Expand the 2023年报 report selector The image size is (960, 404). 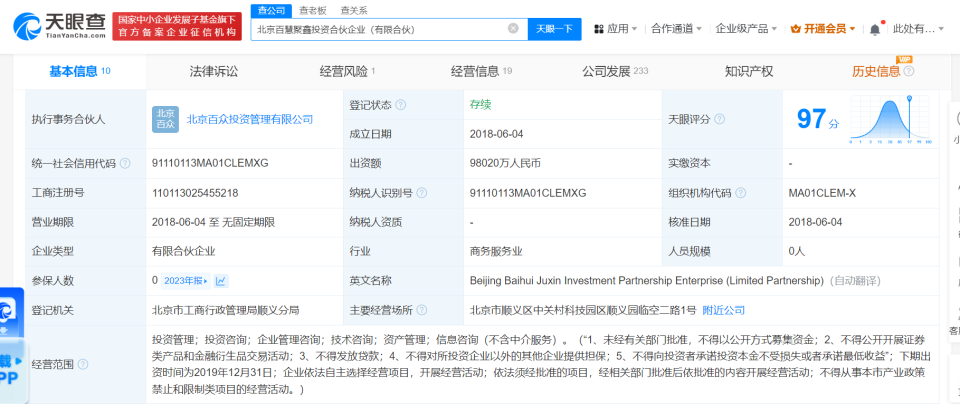[x=186, y=281]
